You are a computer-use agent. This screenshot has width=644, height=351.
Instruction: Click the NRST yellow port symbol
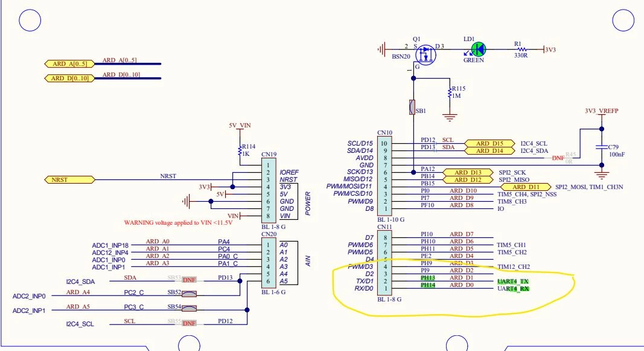point(69,179)
